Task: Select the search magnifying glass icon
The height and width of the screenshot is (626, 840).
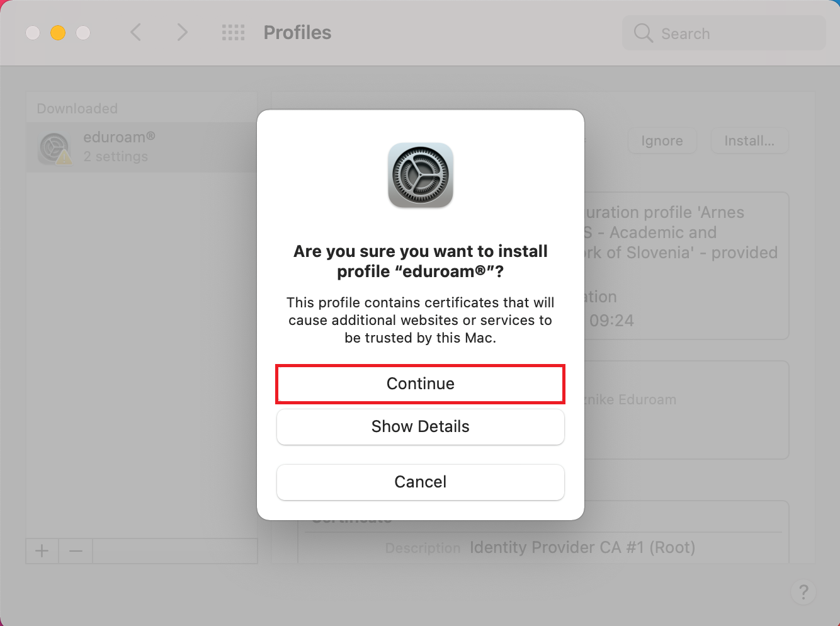Action: pos(643,33)
